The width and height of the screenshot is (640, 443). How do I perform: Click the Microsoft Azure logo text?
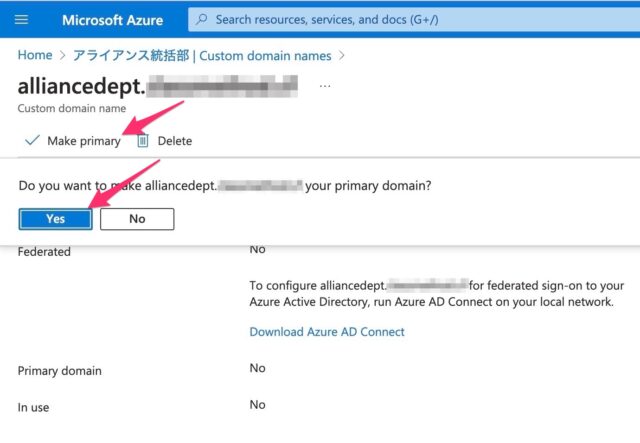(x=113, y=20)
